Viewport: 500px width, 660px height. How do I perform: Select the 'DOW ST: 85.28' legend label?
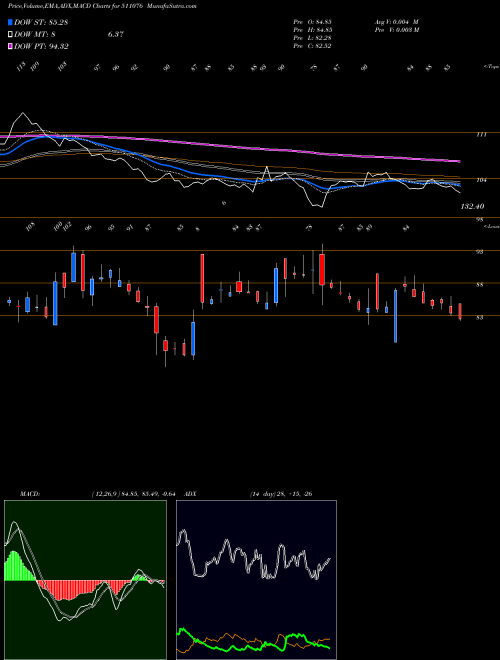(x=41, y=22)
